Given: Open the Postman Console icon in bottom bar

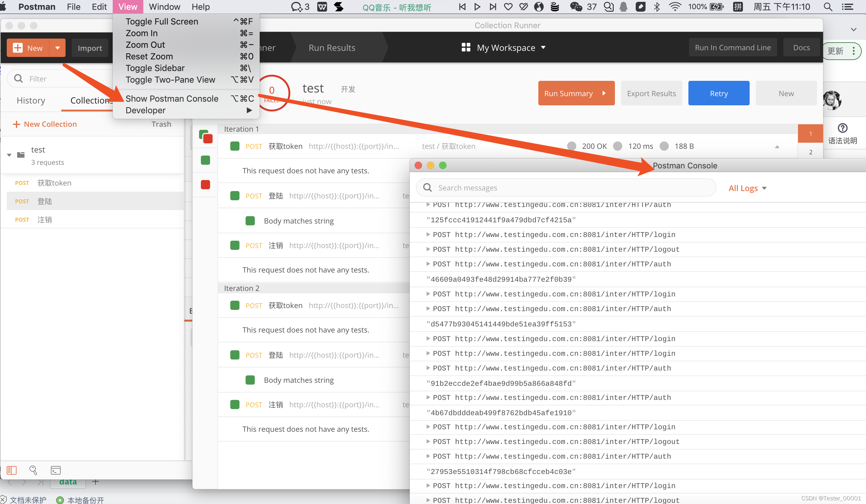Looking at the screenshot, I should point(55,470).
